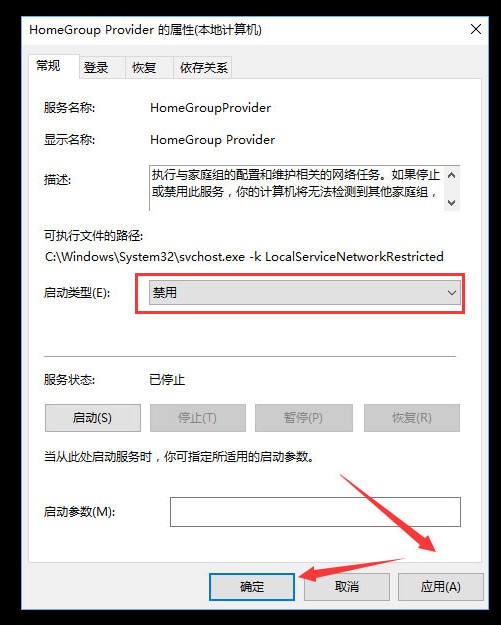Click the HomeGroupProvider service name text
This screenshot has height=625, width=501.
[210, 108]
